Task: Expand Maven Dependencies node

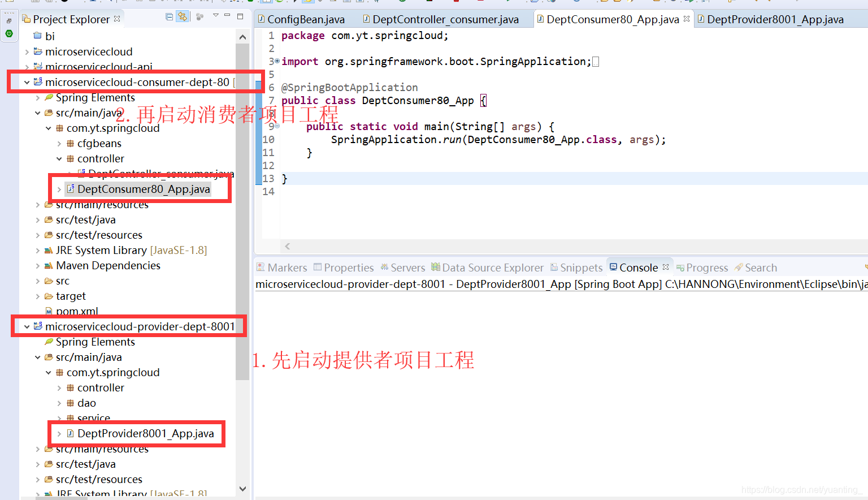Action: pos(37,265)
